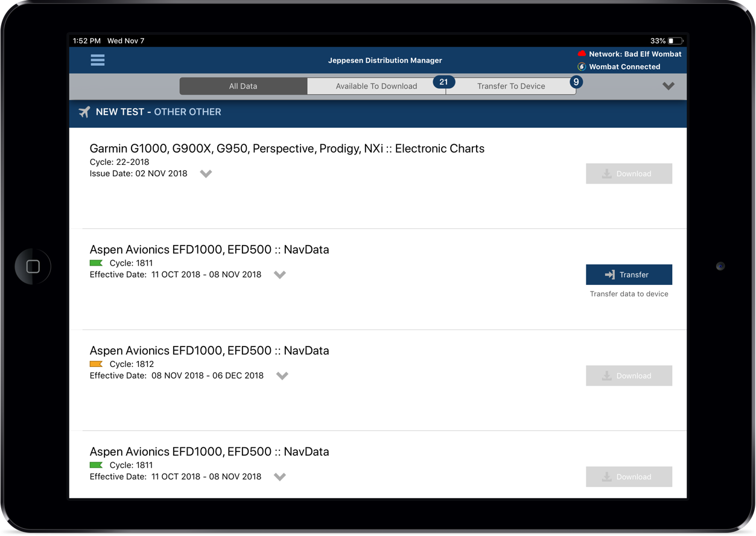Open the hamburger menu

point(97,60)
